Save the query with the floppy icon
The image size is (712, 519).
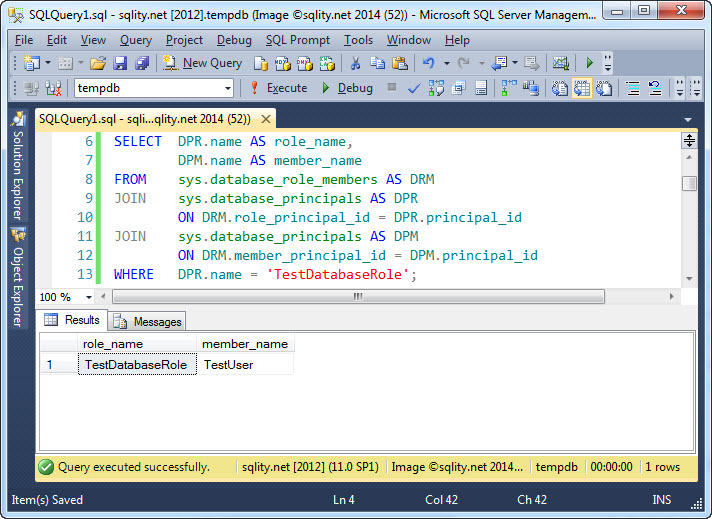(120, 63)
